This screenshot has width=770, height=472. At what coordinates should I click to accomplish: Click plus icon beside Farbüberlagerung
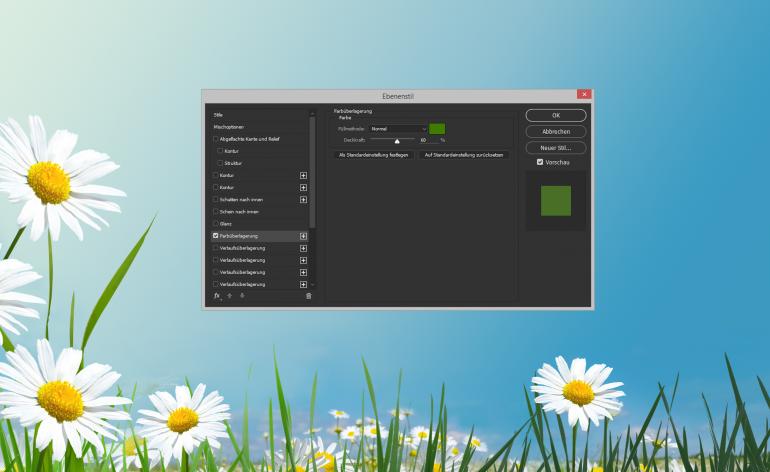303,236
